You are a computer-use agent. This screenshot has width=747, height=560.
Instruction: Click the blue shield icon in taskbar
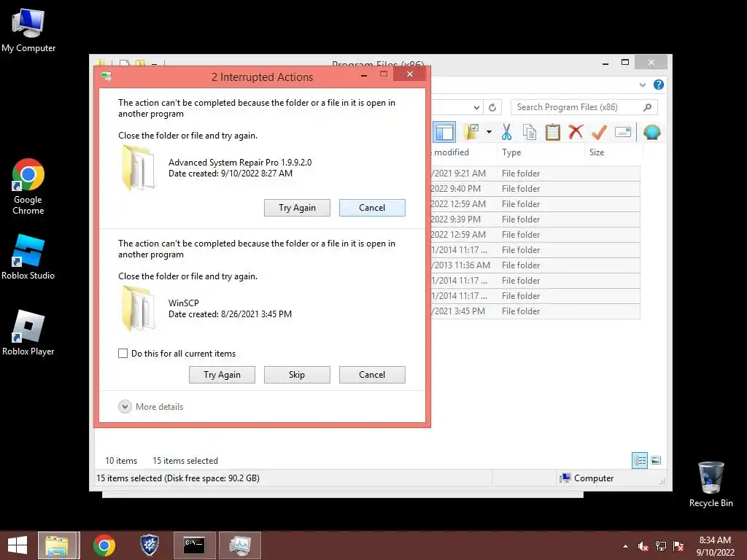pyautogui.click(x=149, y=545)
